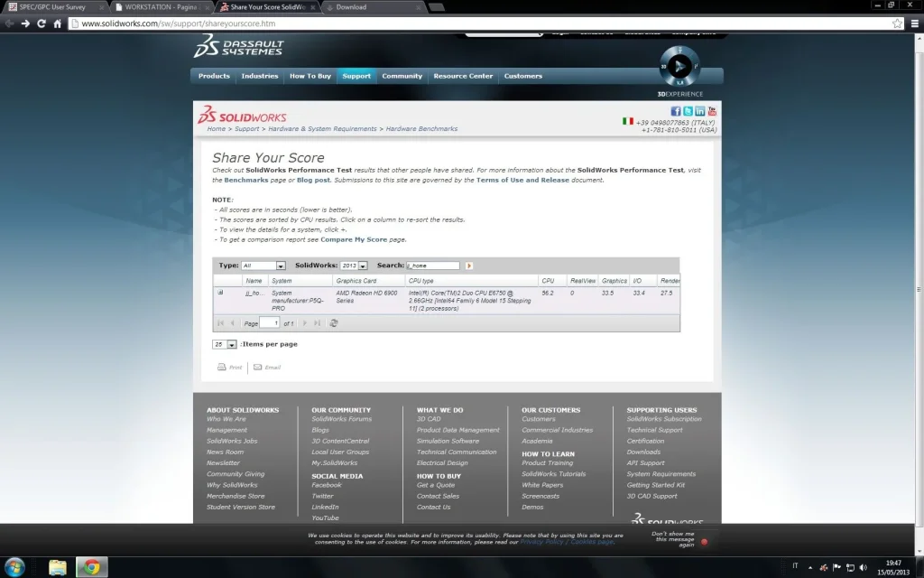
Task: Open the Support menu
Action: click(356, 76)
